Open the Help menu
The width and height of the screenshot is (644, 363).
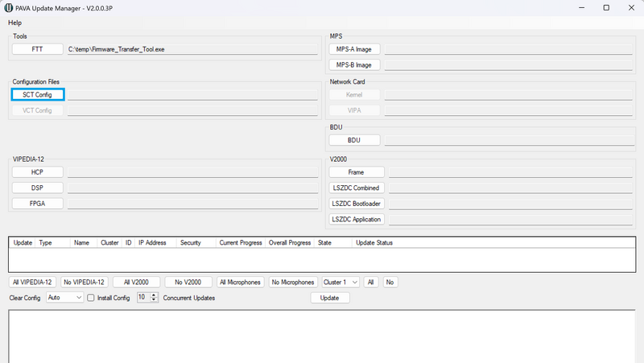(14, 23)
